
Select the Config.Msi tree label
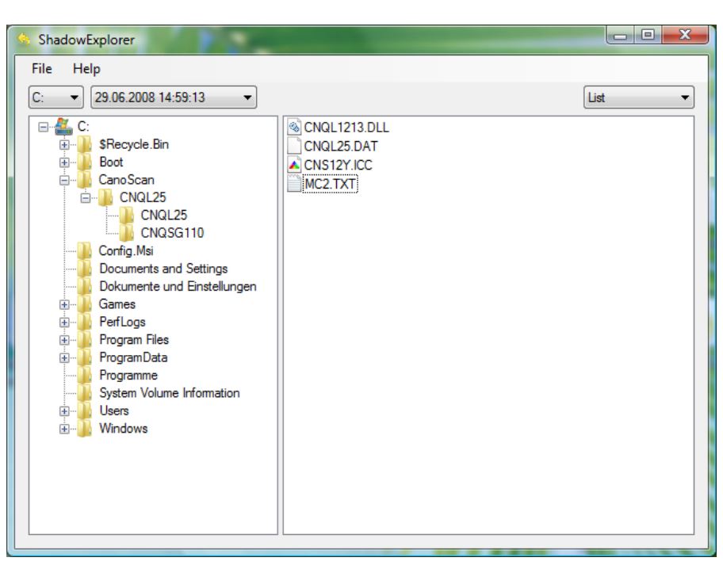tap(126, 250)
